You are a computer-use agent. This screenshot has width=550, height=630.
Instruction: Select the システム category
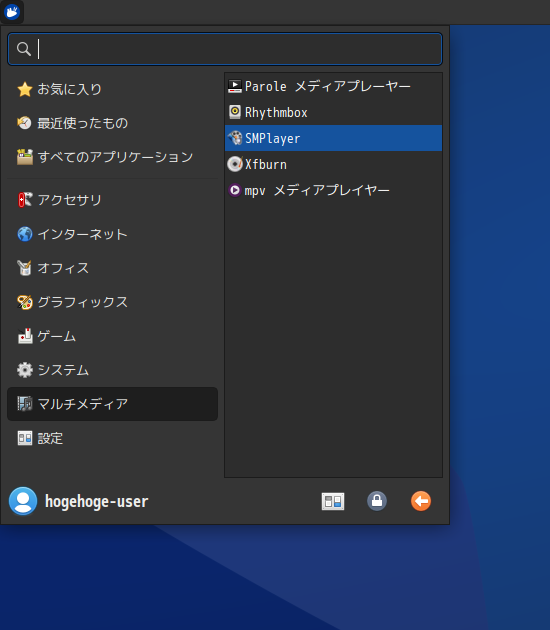pos(112,370)
